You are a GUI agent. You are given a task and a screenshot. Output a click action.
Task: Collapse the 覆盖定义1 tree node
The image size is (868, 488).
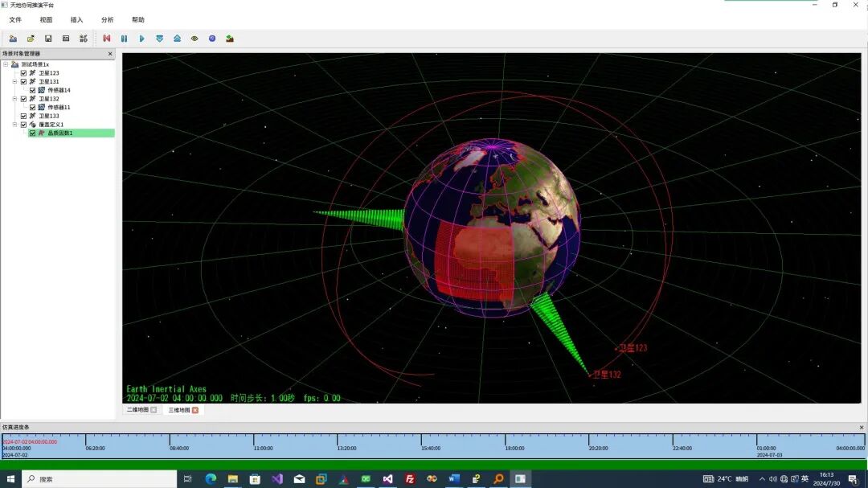tap(14, 124)
